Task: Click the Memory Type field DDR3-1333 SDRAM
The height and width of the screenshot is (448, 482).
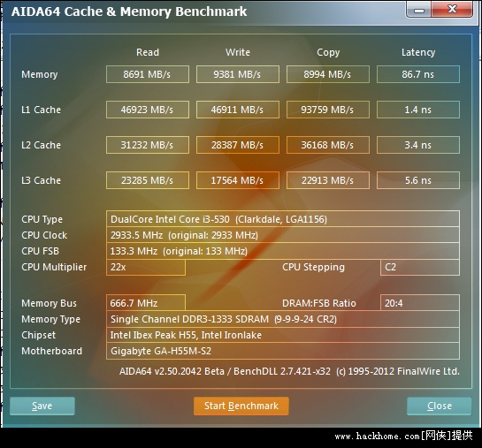Action: [283, 319]
